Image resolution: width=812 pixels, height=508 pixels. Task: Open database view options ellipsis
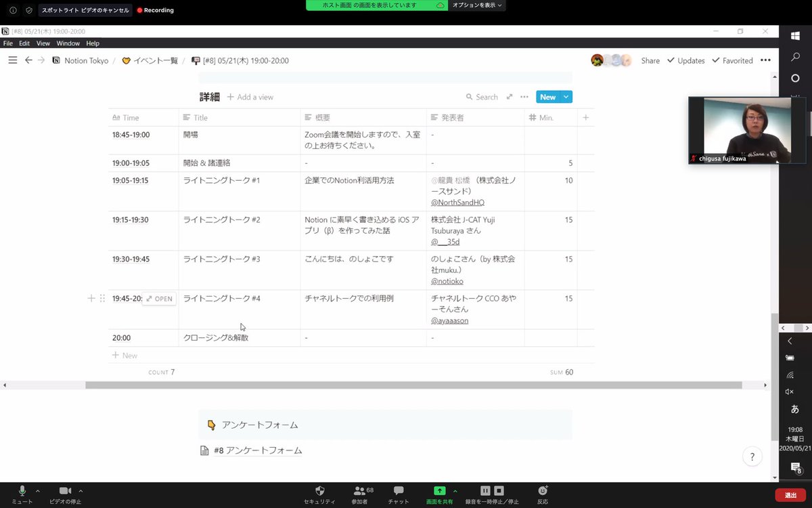click(524, 97)
